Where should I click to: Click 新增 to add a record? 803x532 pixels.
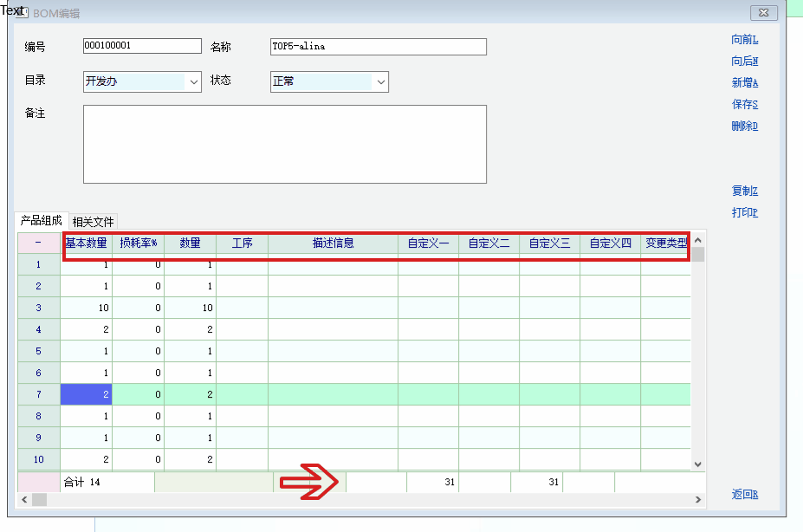coord(744,83)
